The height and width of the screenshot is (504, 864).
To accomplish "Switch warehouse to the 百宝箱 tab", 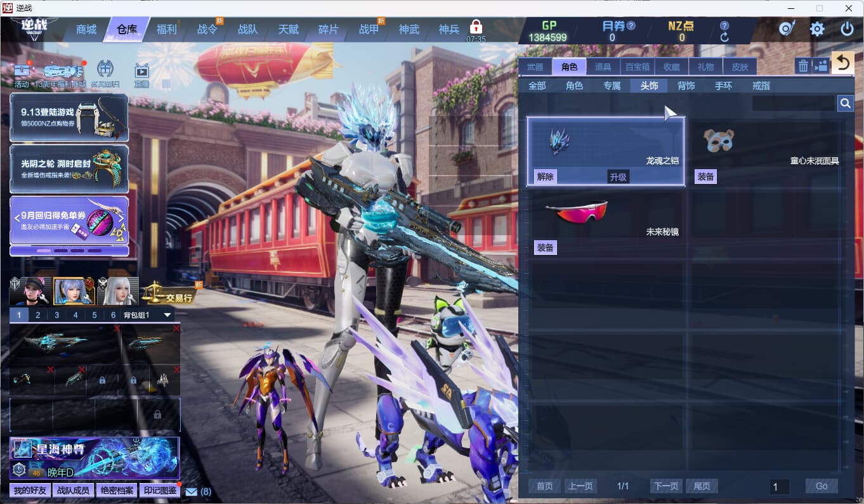I will click(x=638, y=67).
